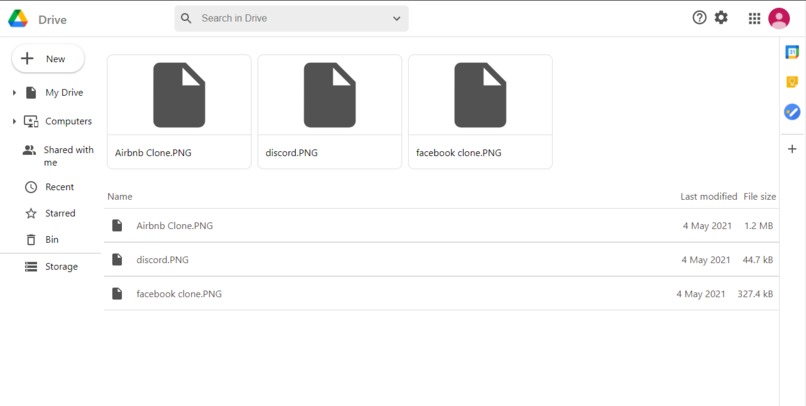
Task: Click the Bin trash icon
Action: click(31, 239)
